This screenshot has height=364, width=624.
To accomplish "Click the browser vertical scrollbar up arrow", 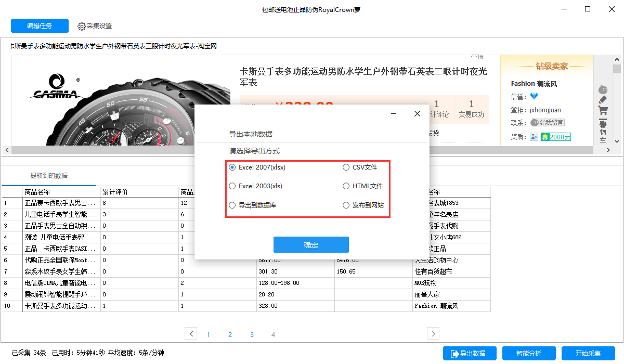I will pyautogui.click(x=617, y=60).
